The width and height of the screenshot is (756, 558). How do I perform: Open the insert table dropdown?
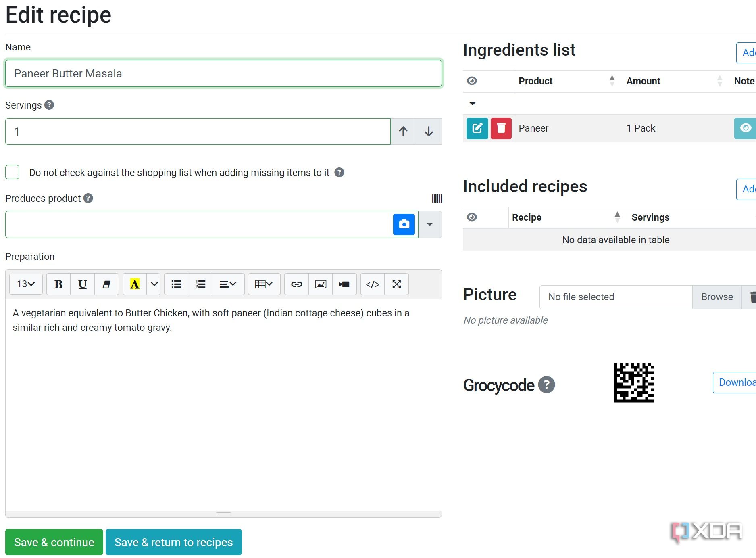pos(264,284)
